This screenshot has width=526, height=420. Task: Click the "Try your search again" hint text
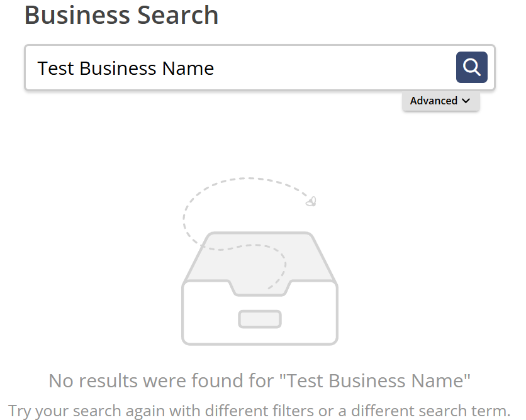tap(259, 411)
